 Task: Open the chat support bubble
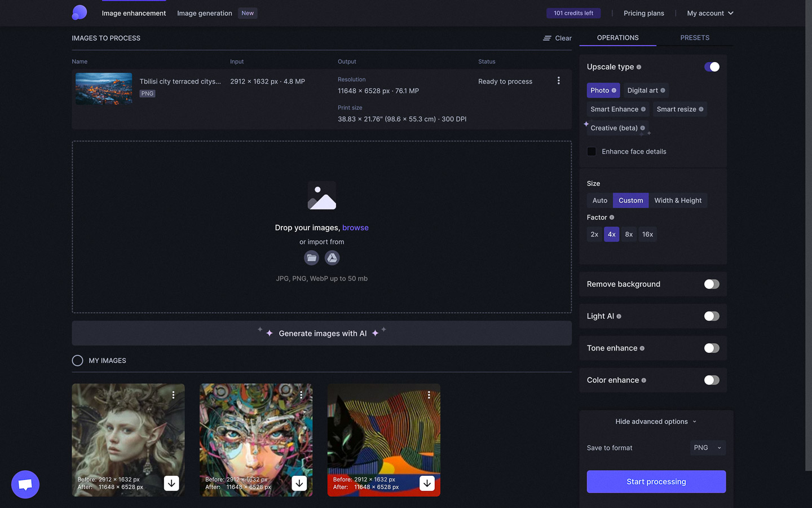click(x=25, y=484)
